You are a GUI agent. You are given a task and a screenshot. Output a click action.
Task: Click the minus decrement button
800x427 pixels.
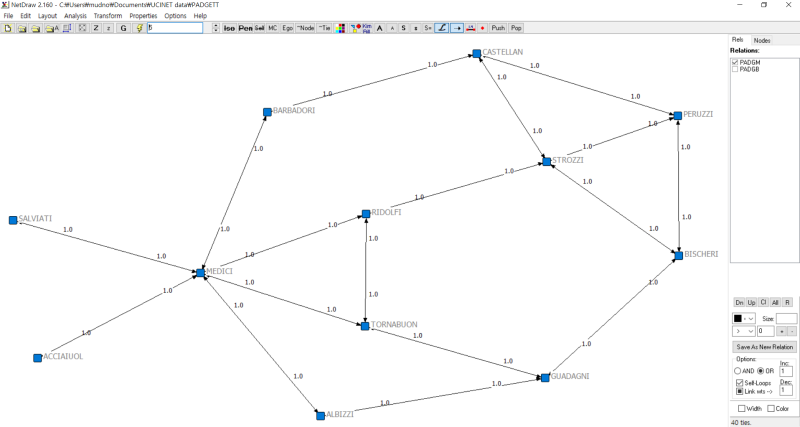792,331
